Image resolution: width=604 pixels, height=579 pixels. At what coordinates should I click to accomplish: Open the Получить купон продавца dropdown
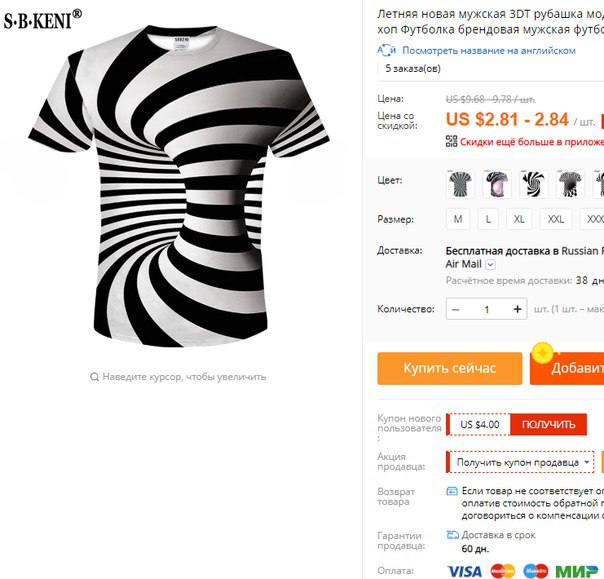[x=520, y=462]
